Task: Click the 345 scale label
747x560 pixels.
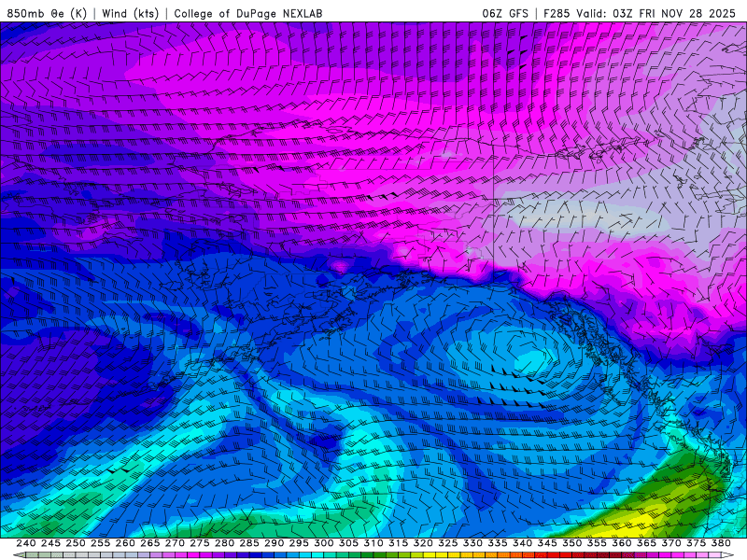Action: click(x=547, y=543)
